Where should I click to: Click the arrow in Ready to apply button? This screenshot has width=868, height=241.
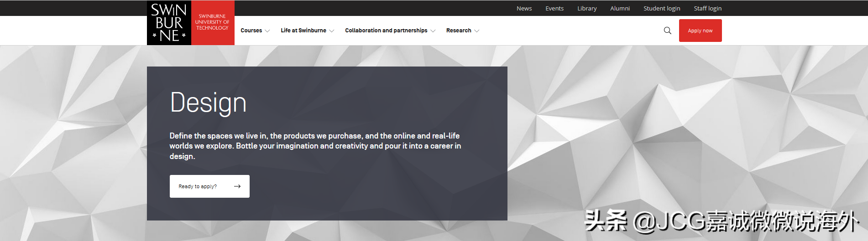click(x=237, y=186)
